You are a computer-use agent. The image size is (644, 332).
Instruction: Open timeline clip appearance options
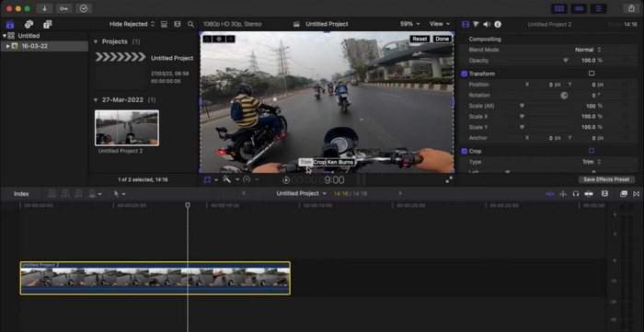coord(604,194)
